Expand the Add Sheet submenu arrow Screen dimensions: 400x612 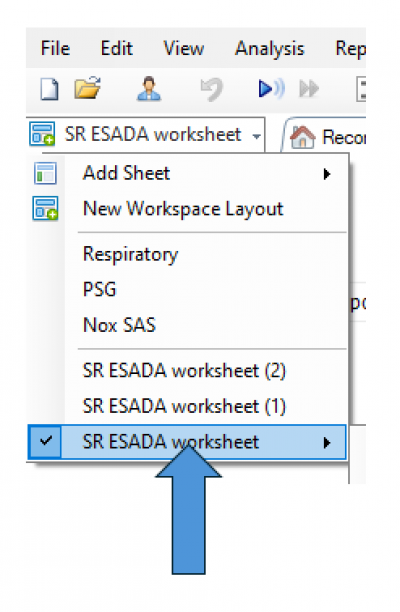coord(327,174)
